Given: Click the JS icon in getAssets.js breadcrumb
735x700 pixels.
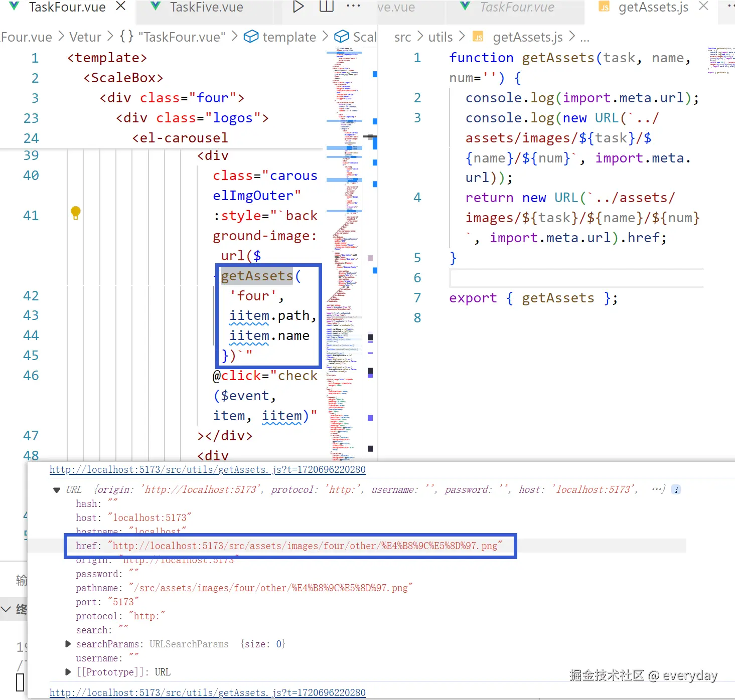Looking at the screenshot, I should [x=479, y=37].
